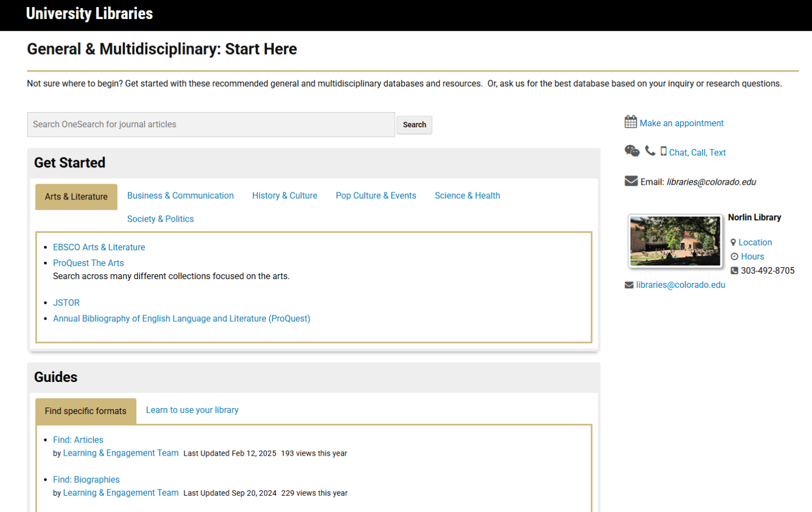Open the History & Culture tab
Screen dimensions: 812x512
coord(285,196)
